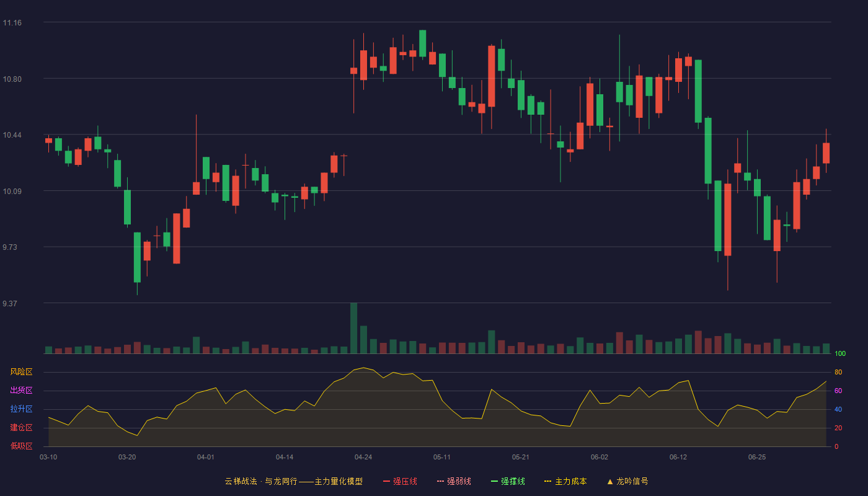The width and height of the screenshot is (868, 496).
Task: Toggle the 龙吟信号 legend entry
Action: 627,481
